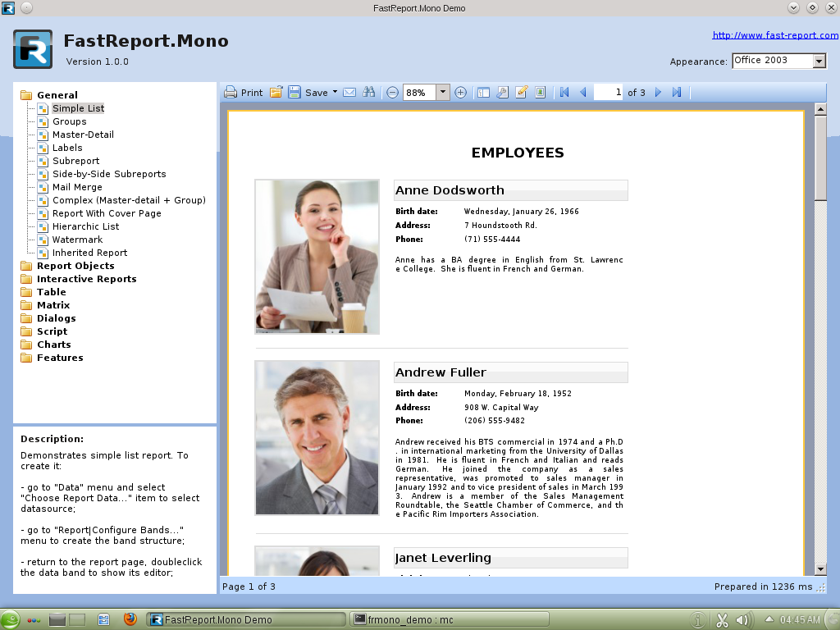This screenshot has height=630, width=840.
Task: Select the Watermark report item
Action: [77, 240]
